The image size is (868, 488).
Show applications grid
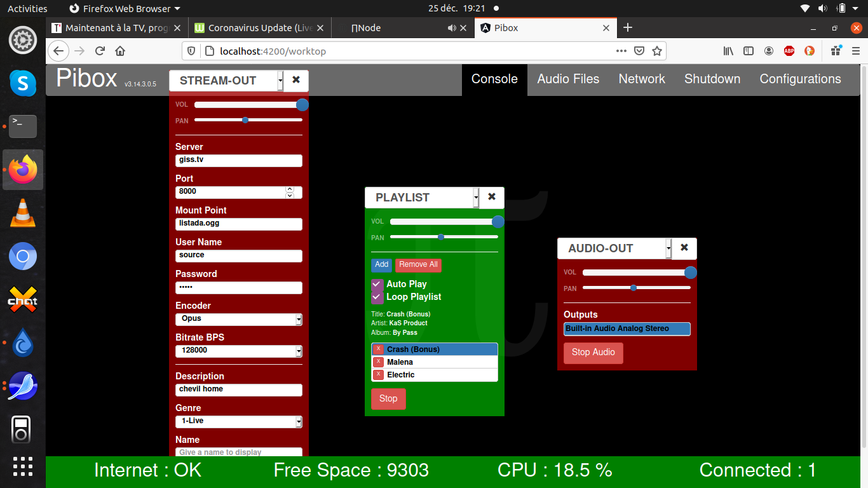23,466
